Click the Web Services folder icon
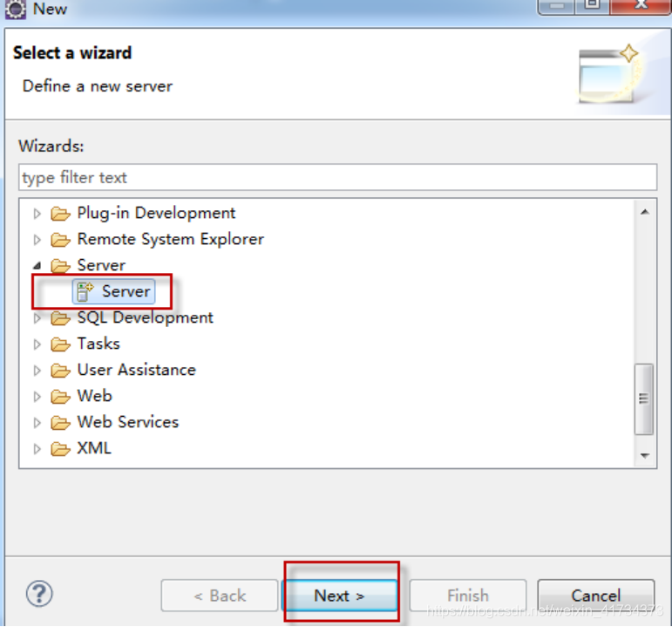 [x=60, y=422]
